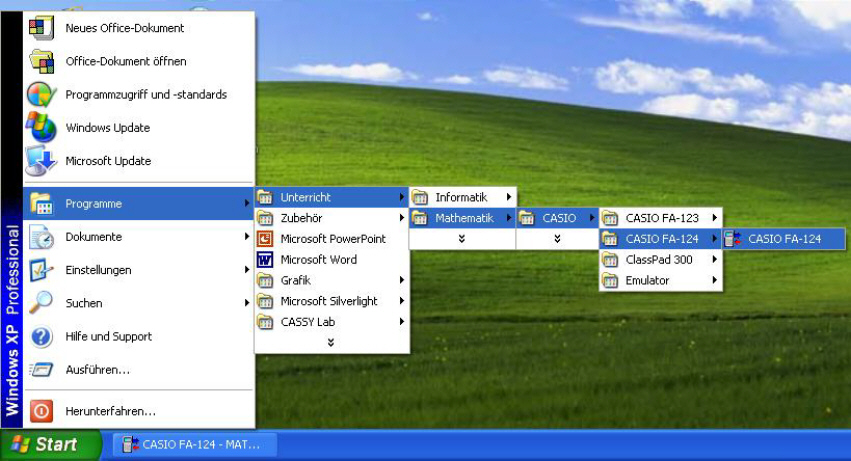Click the CASSY Lab text label
851x461 pixels.
point(308,322)
